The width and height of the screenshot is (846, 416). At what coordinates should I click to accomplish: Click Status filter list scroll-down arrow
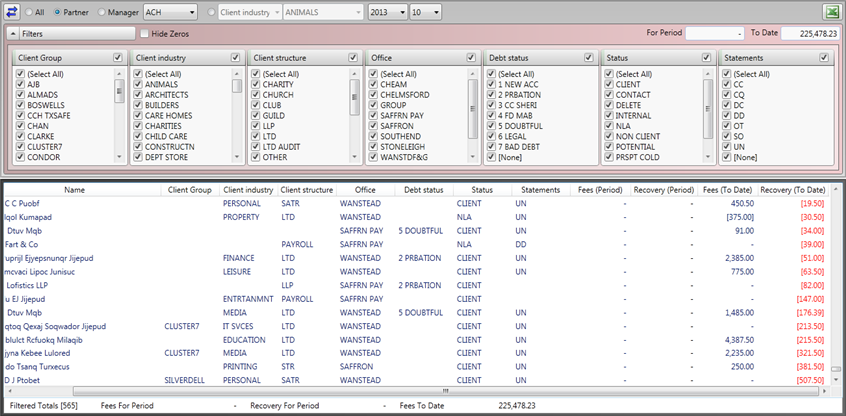click(708, 157)
